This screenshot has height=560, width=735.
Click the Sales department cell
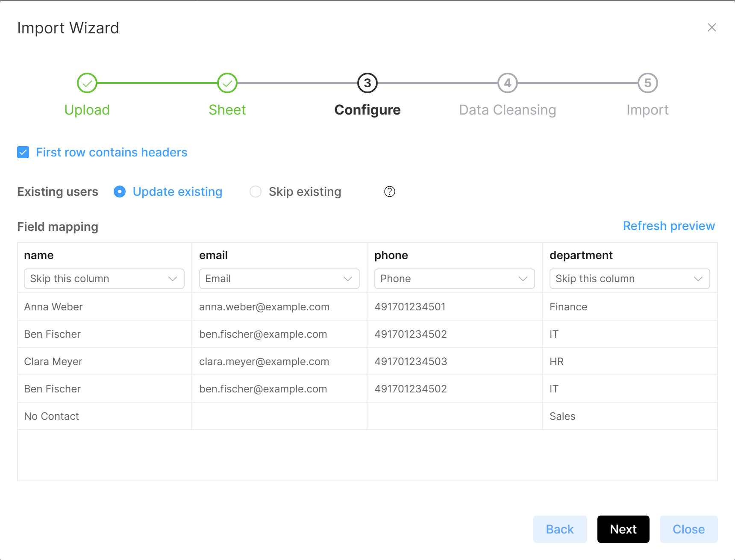click(x=630, y=416)
